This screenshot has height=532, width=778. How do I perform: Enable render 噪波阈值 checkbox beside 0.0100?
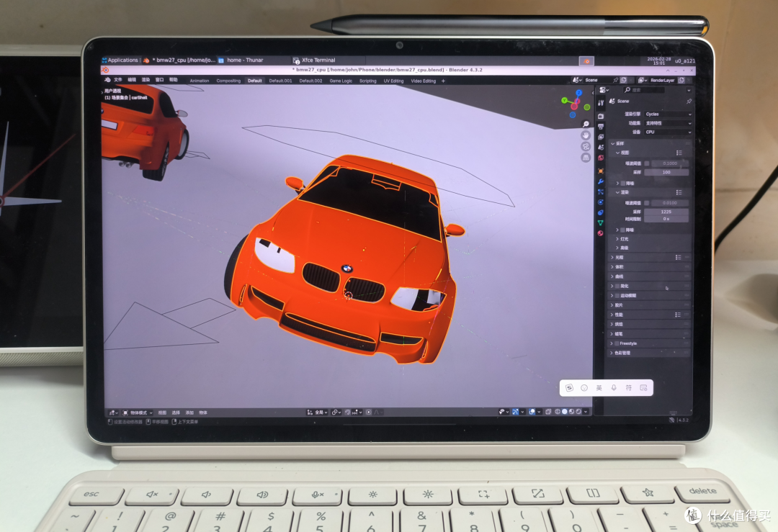pos(646,203)
